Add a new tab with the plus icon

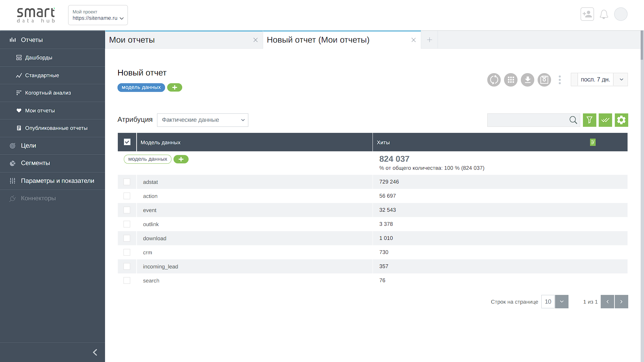[x=429, y=40]
